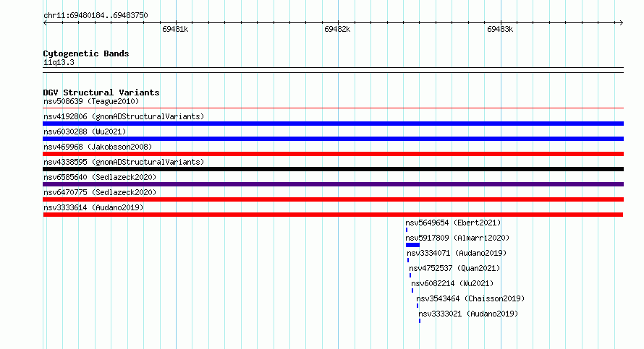
Task: Select the purple nsv6585640 variant bar
Action: pyautogui.click(x=333, y=184)
